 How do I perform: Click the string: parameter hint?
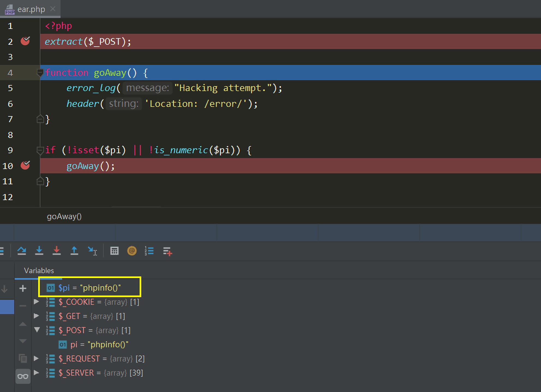[x=124, y=104]
